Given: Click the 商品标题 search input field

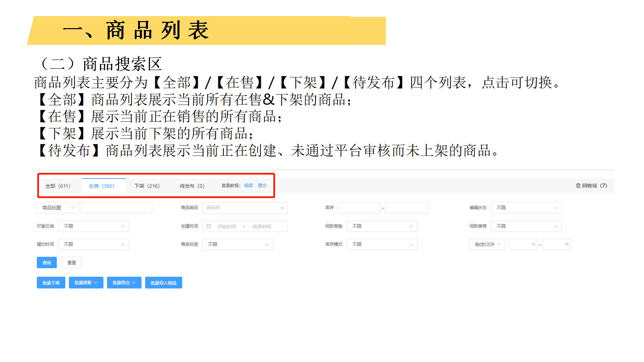Looking at the screenshot, I should (x=116, y=208).
